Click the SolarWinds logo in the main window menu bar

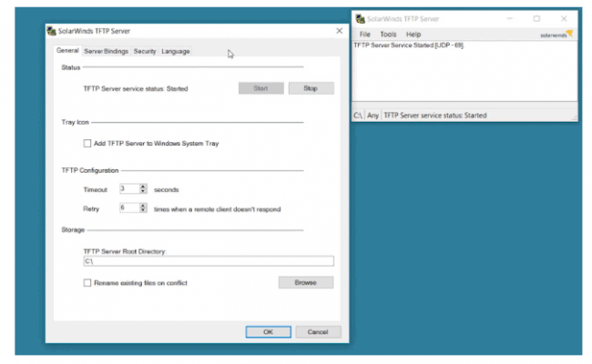coord(556,35)
